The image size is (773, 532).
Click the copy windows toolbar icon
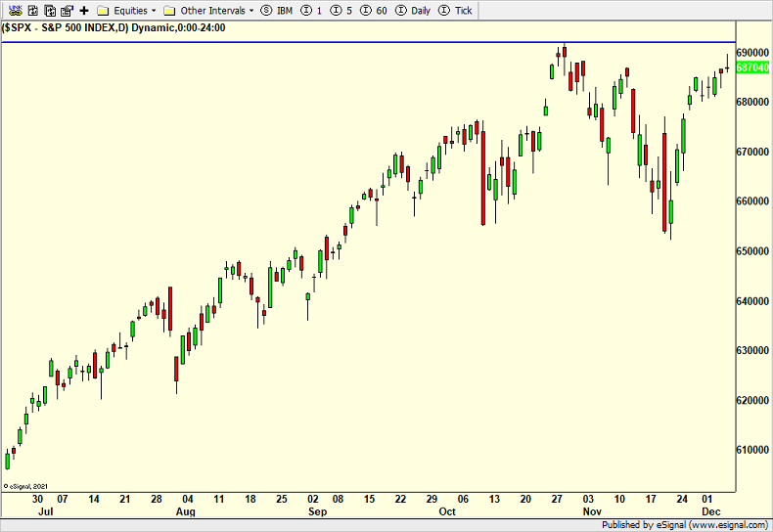click(48, 10)
